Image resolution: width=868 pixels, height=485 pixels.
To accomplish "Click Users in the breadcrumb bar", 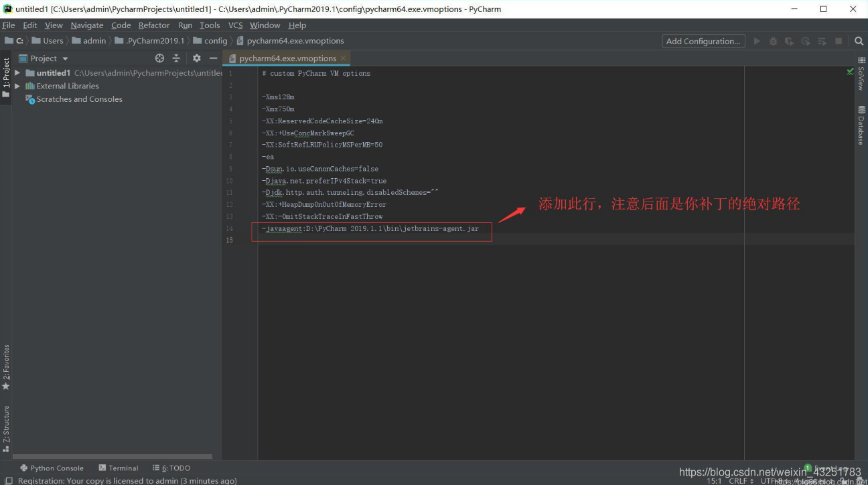I will [x=48, y=41].
